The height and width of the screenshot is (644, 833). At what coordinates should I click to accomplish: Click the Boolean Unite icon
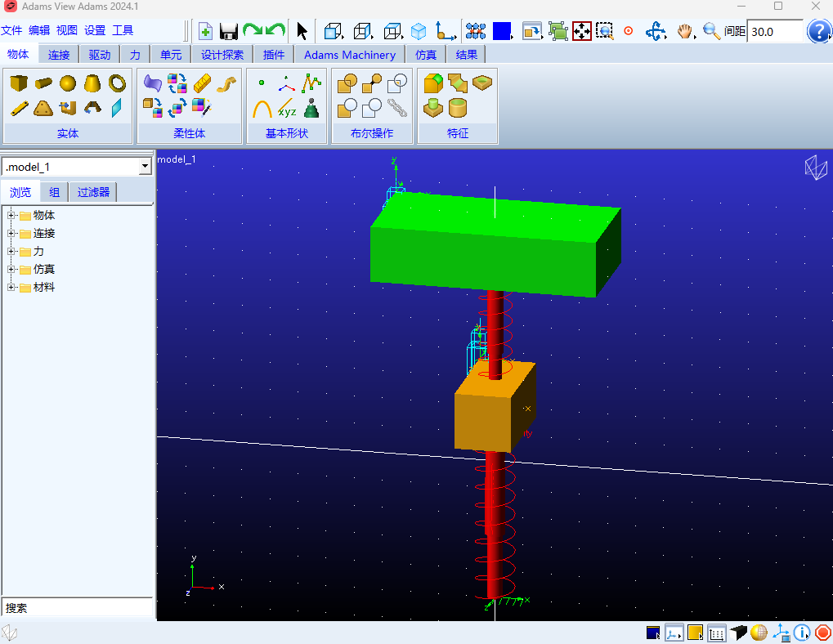point(347,83)
